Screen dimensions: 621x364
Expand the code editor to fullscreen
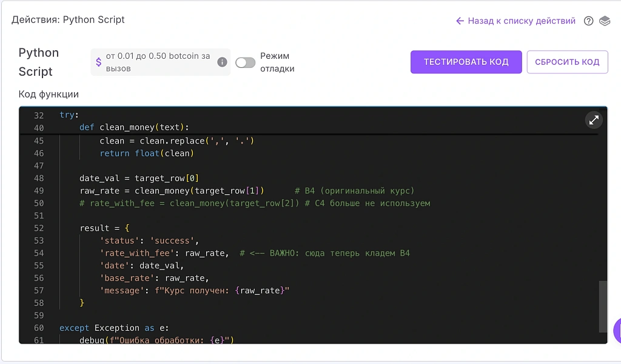[x=594, y=120]
